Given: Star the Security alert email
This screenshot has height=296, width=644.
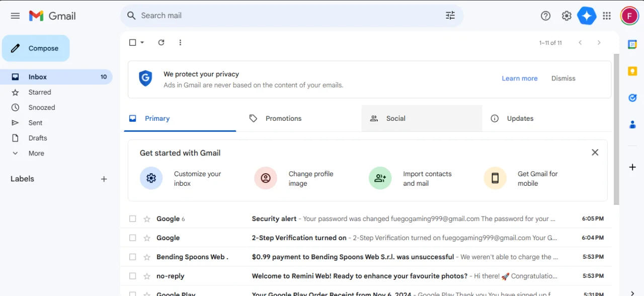Looking at the screenshot, I should coord(147,218).
